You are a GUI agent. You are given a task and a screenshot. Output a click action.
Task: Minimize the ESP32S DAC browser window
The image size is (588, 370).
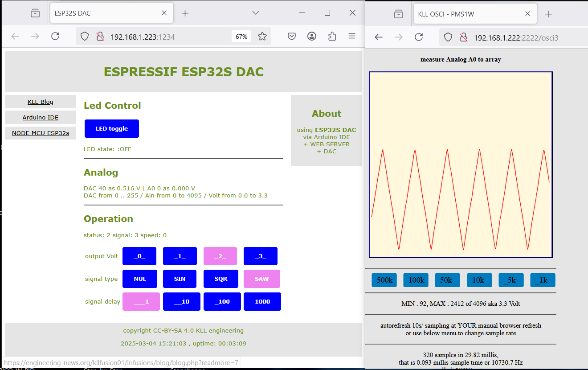point(302,13)
